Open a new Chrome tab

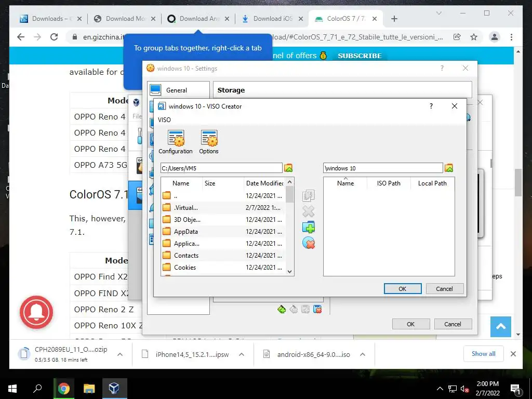(394, 19)
